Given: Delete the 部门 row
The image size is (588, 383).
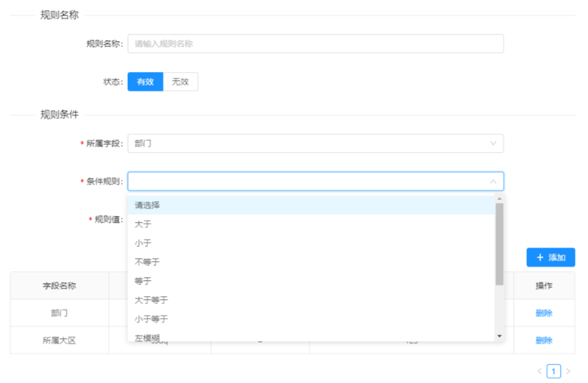Looking at the screenshot, I should pos(544,313).
